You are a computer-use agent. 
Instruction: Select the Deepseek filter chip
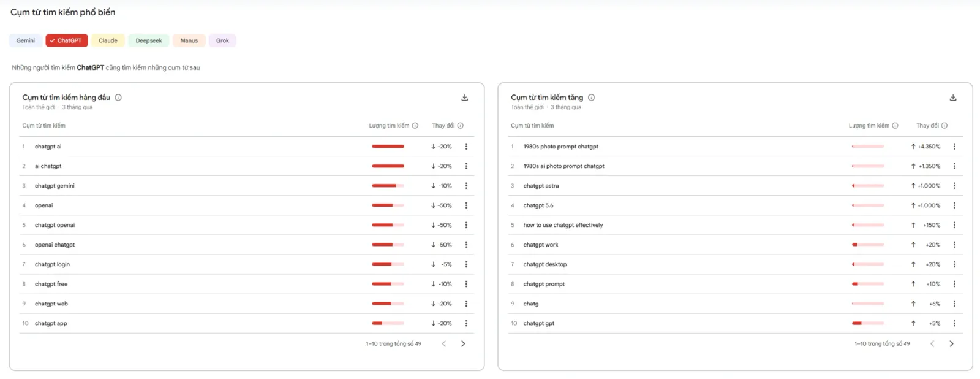[x=149, y=40]
